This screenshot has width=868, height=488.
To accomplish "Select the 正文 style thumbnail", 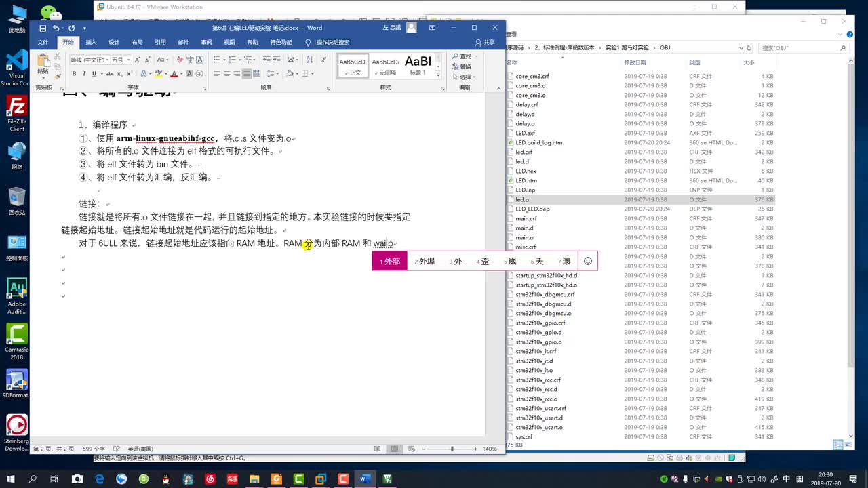I will click(x=353, y=66).
